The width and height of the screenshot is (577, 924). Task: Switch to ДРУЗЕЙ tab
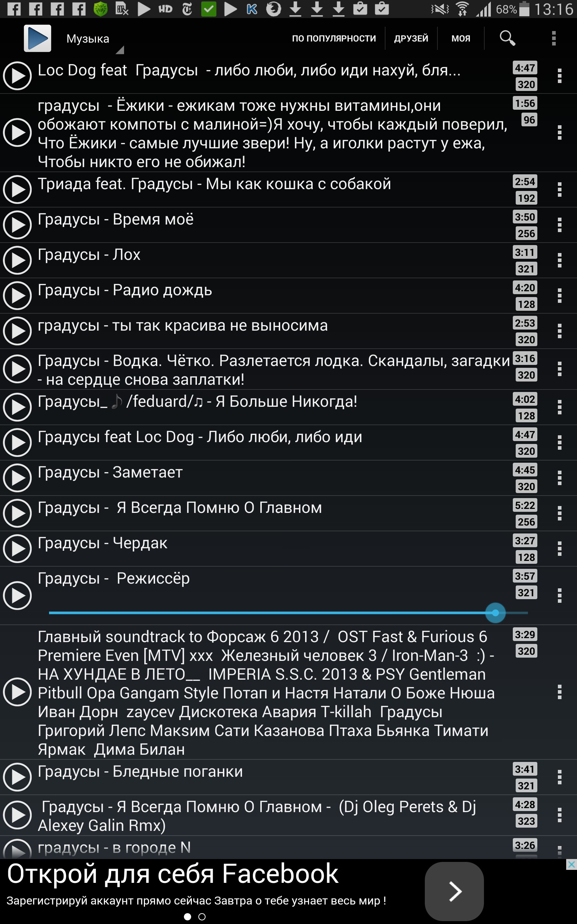pyautogui.click(x=411, y=38)
